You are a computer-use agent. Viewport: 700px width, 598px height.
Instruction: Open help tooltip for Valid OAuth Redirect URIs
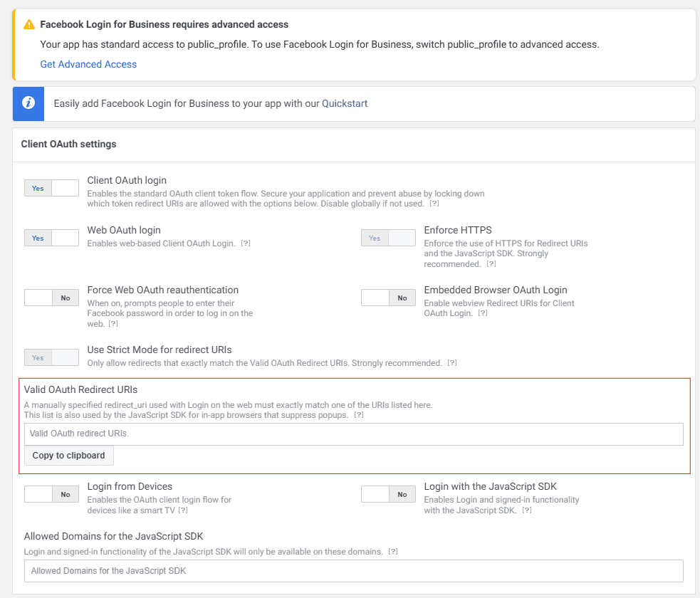point(359,415)
